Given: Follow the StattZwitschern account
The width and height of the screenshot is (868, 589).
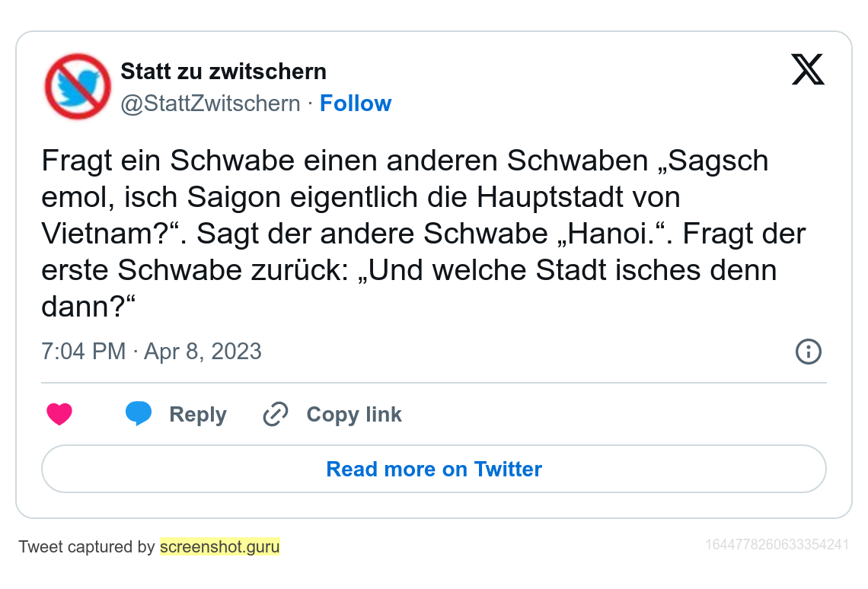Looking at the screenshot, I should [356, 103].
